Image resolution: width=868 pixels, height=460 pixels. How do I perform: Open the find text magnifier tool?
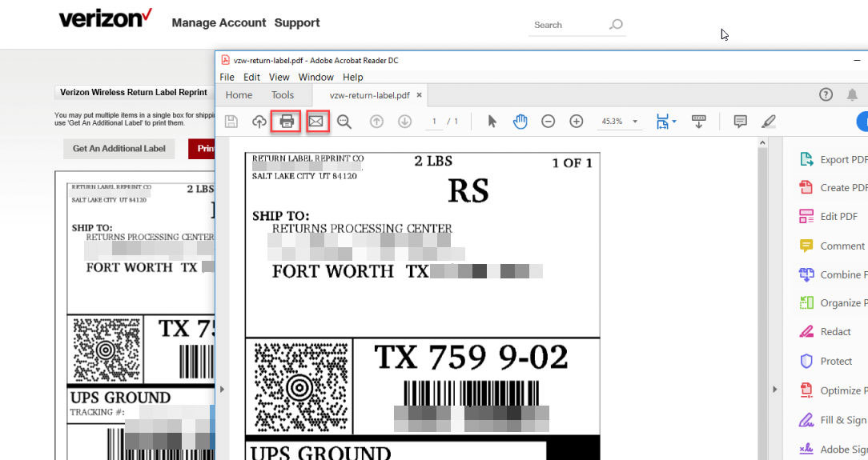coord(344,122)
